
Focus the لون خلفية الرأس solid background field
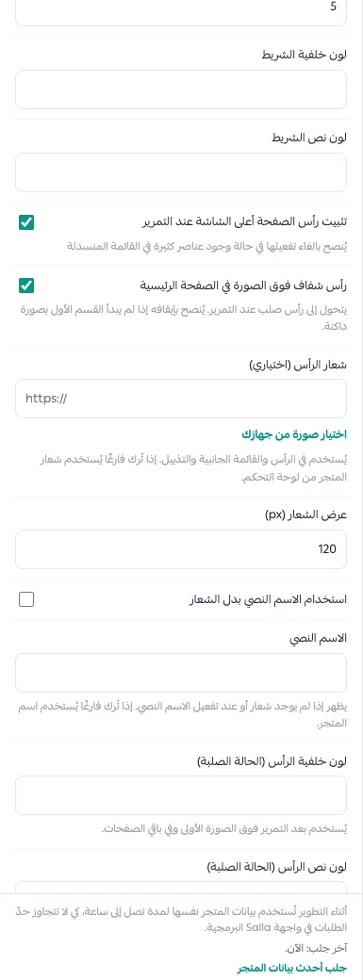coord(181,795)
